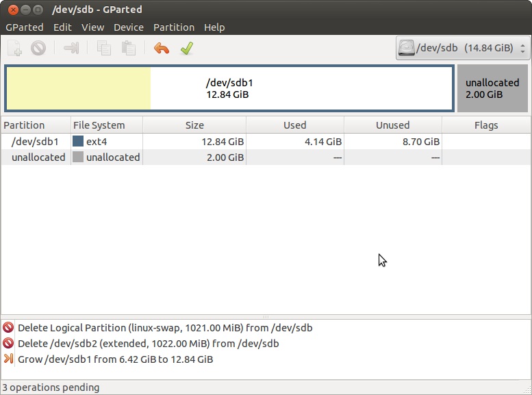Click the unallocated gray color square
The image size is (532, 395).
pos(78,157)
